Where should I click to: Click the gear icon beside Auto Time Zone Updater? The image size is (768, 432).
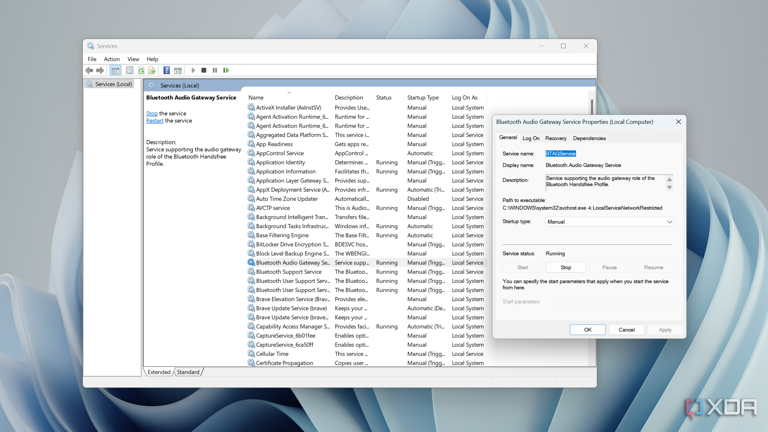coord(251,198)
